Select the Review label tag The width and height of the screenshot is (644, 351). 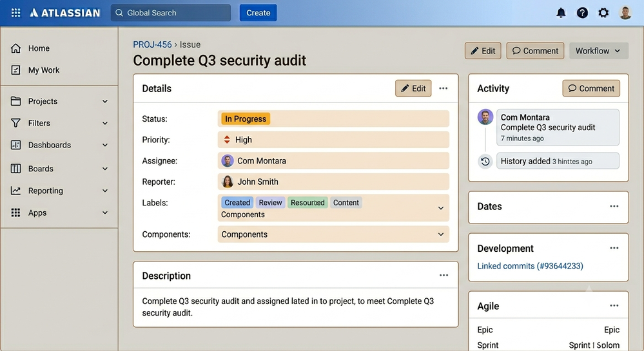(270, 202)
